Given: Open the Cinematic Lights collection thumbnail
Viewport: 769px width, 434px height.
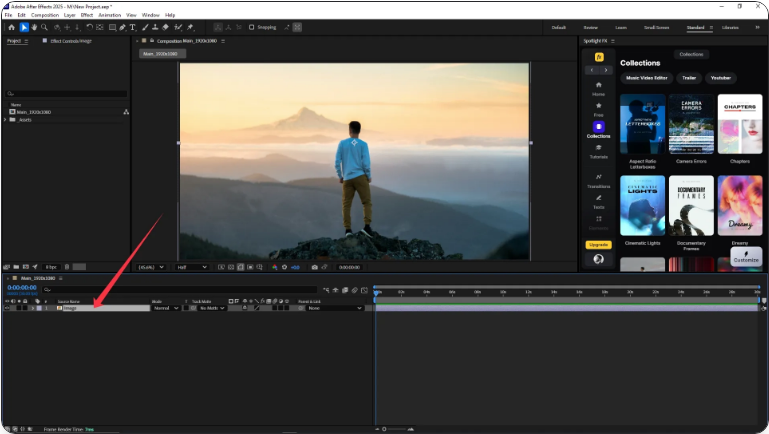Looking at the screenshot, I should click(x=642, y=205).
